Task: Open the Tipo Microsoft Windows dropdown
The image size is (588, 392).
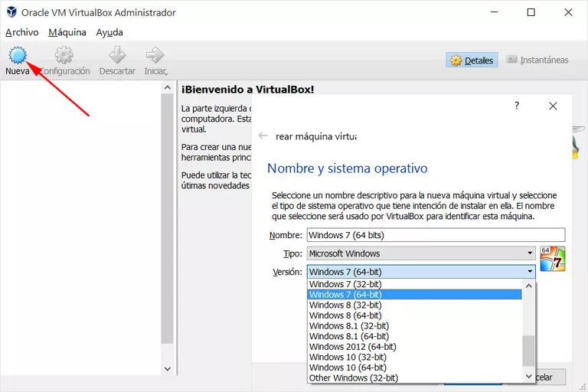Action: click(421, 253)
